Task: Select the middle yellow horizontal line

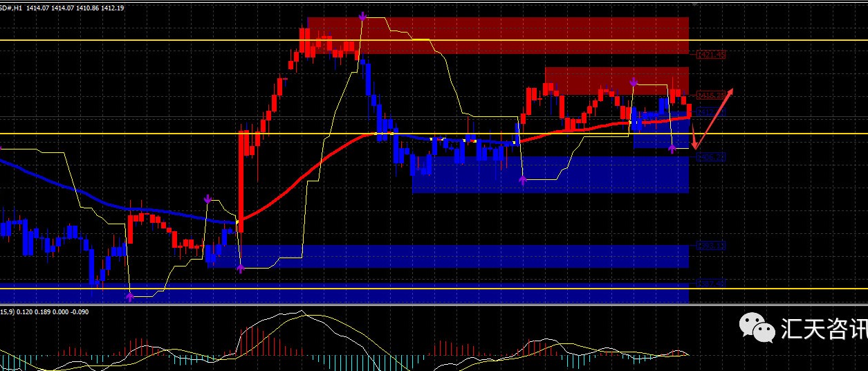Action: (x=434, y=133)
